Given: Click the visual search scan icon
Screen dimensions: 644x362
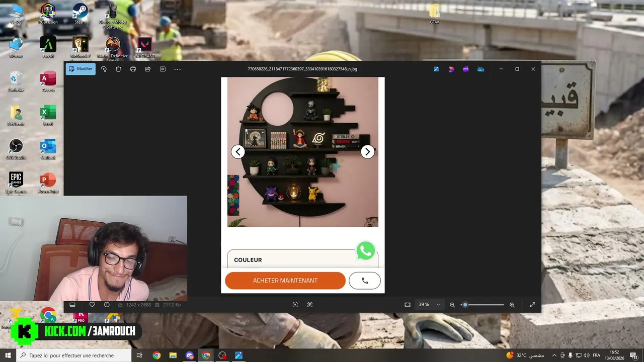Looking at the screenshot, I should (295, 305).
